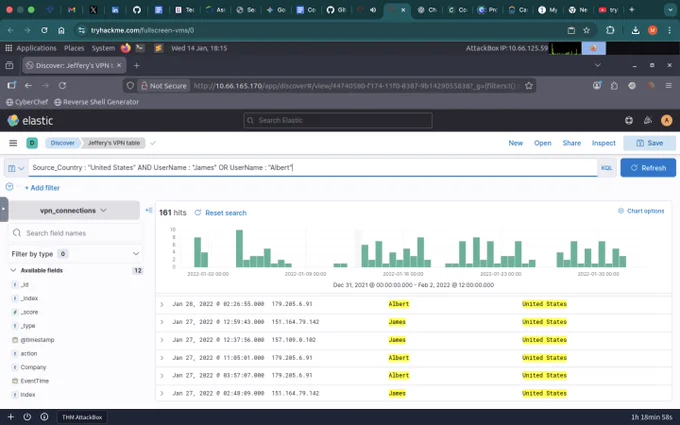
Task: Click the Discover breadcrumb
Action: 62,143
